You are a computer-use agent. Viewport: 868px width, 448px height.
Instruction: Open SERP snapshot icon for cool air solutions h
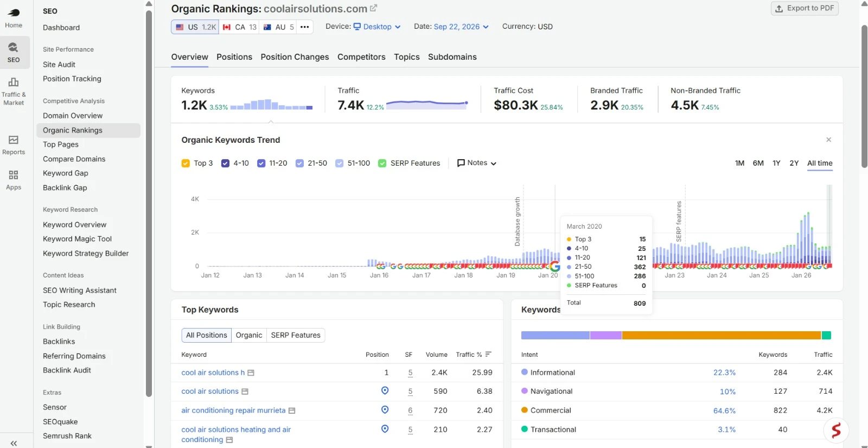tap(251, 373)
